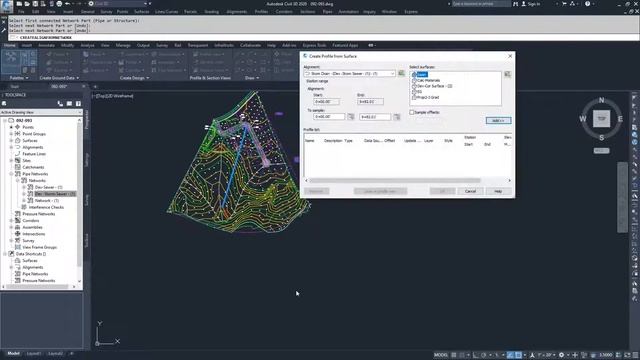Click the Draw in profile view button
Image resolution: width=640 pixels, height=360 pixels.
[380, 191]
